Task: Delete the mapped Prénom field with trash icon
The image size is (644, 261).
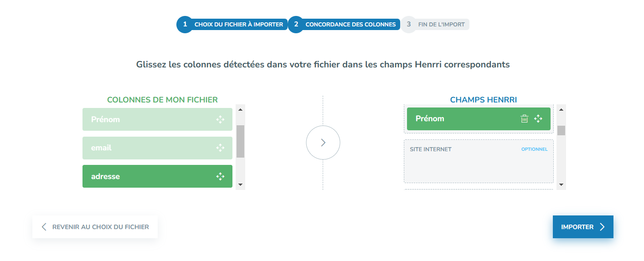Action: pos(525,118)
